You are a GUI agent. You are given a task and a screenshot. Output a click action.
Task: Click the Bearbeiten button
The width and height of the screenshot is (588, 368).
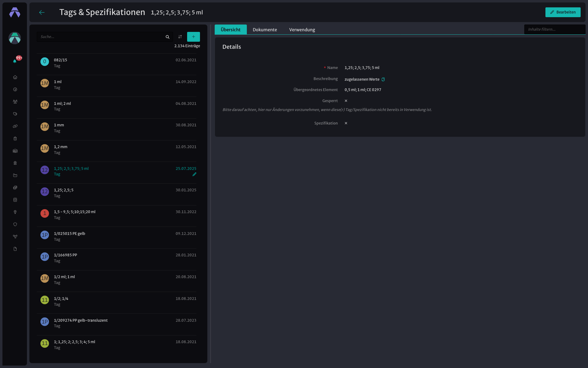pyautogui.click(x=563, y=12)
